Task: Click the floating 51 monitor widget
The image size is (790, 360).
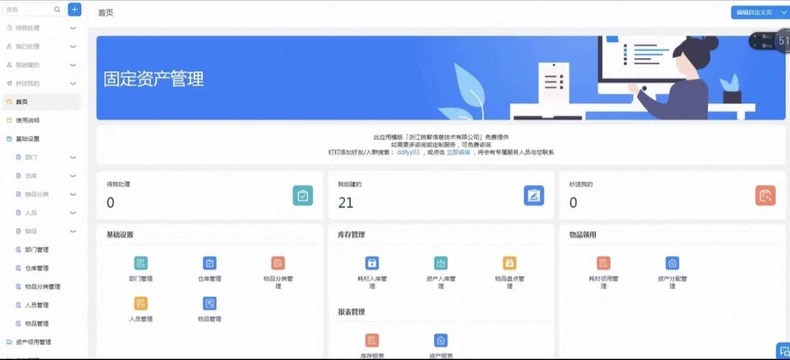Action: click(770, 41)
